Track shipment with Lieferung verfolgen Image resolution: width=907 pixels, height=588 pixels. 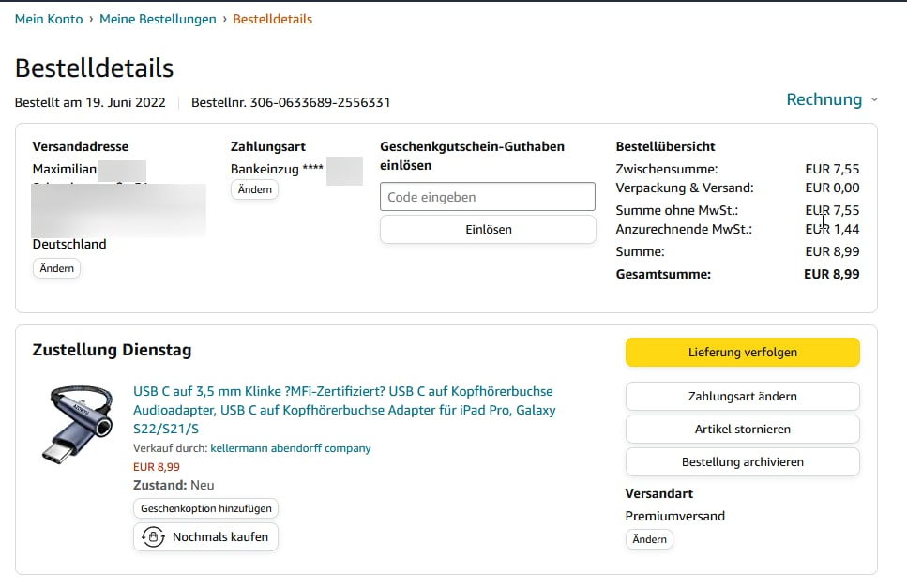click(x=742, y=352)
